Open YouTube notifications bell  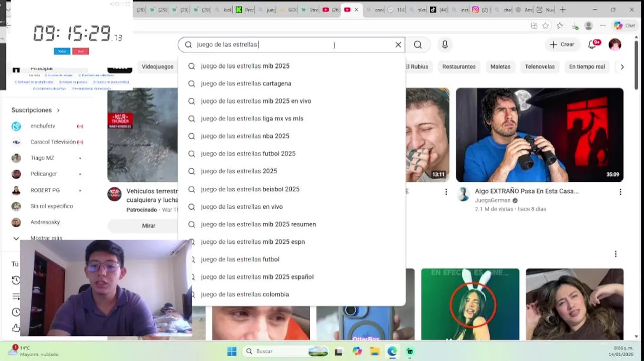[x=593, y=45]
